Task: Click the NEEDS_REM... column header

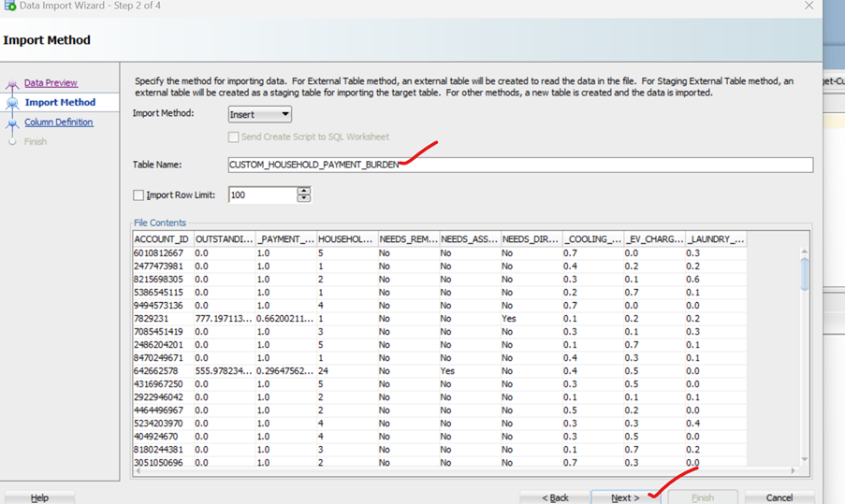Action: tap(409, 239)
